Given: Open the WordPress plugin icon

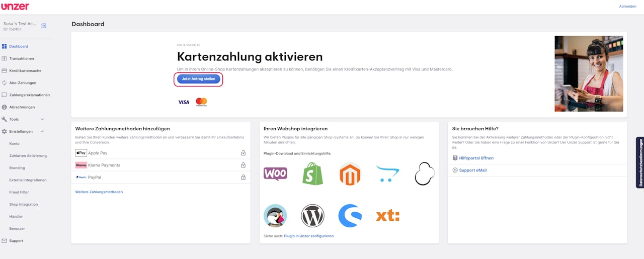Looking at the screenshot, I should pos(312,216).
